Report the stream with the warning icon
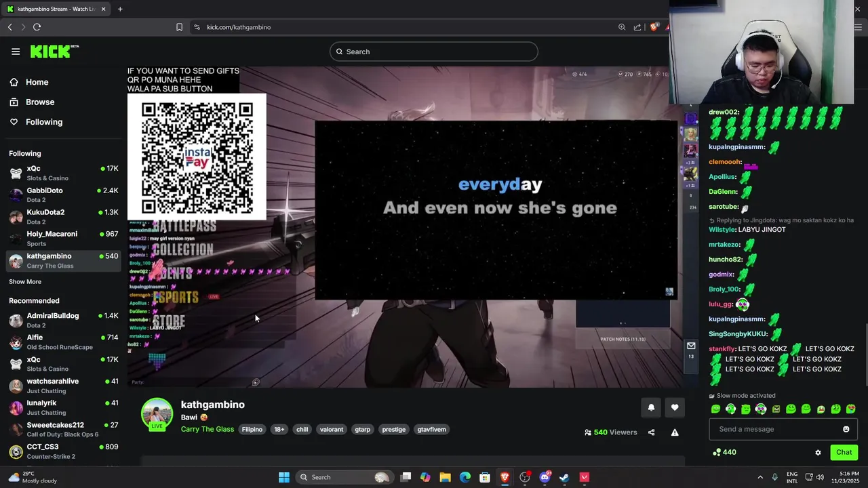Viewport: 868px width, 488px height. (x=675, y=432)
